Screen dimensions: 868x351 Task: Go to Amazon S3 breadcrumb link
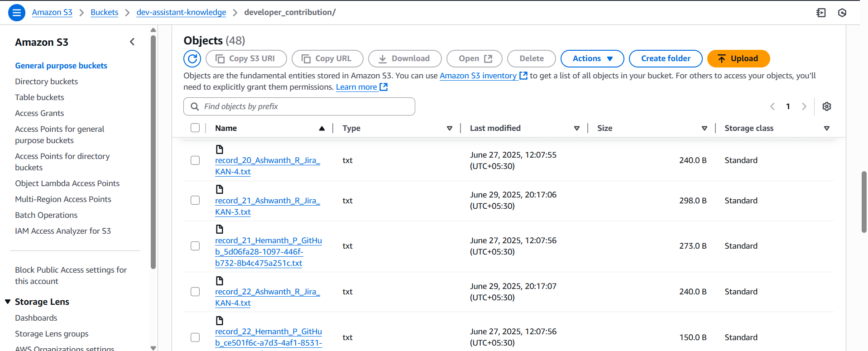click(x=52, y=12)
